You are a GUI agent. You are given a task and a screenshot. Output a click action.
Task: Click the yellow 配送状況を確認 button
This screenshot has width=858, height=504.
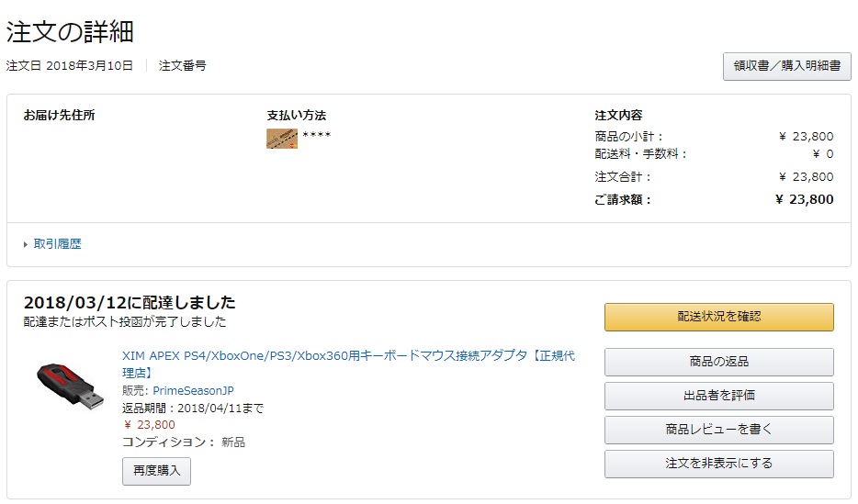(x=719, y=317)
